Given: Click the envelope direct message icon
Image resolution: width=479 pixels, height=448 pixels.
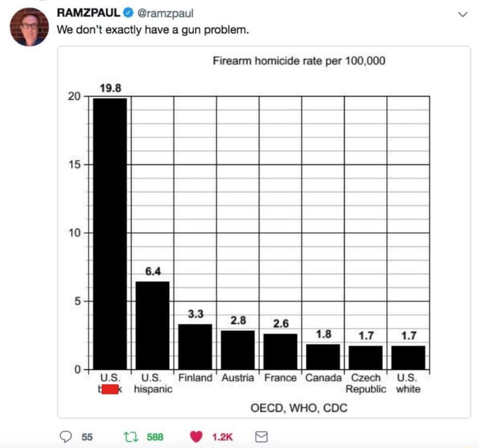Looking at the screenshot, I should pos(262,437).
